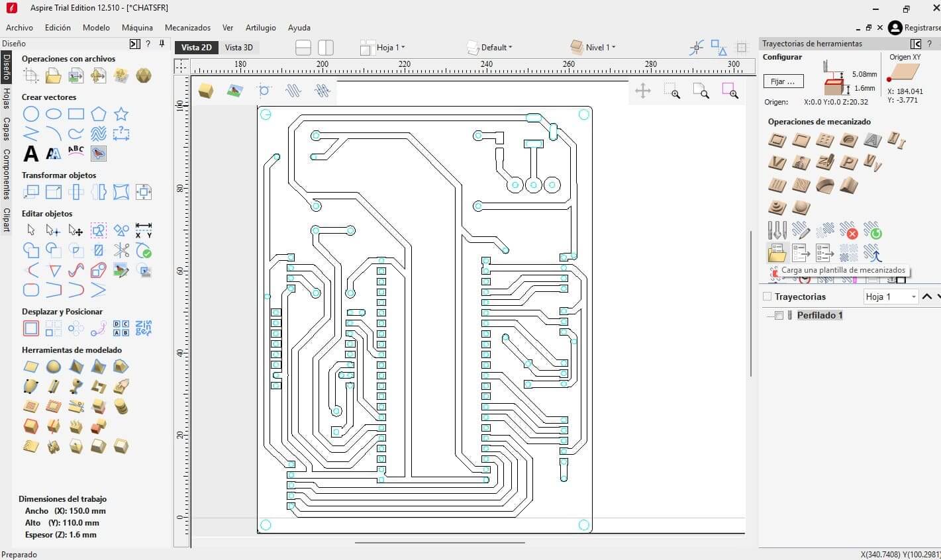The image size is (941, 560).
Task: Open the profile toolpath operation
Action: click(x=777, y=140)
